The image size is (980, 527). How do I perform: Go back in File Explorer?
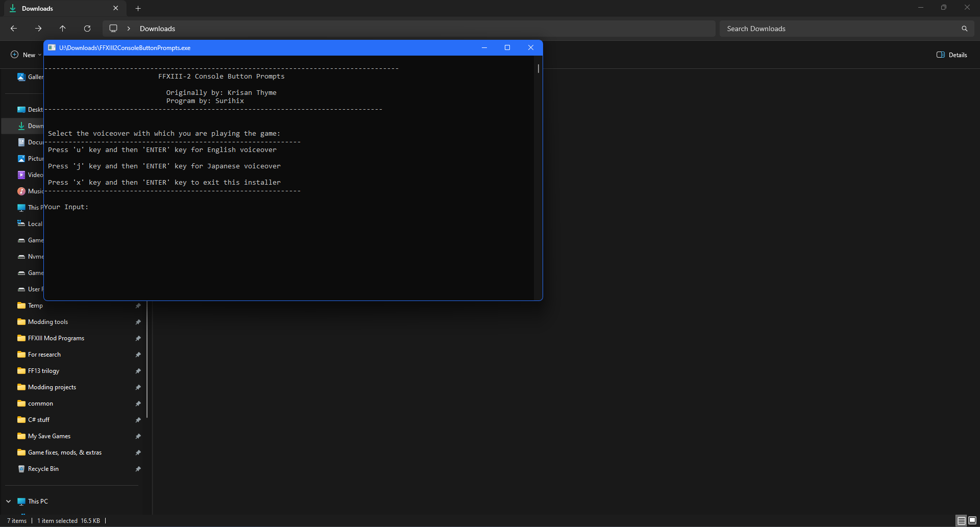(x=14, y=29)
